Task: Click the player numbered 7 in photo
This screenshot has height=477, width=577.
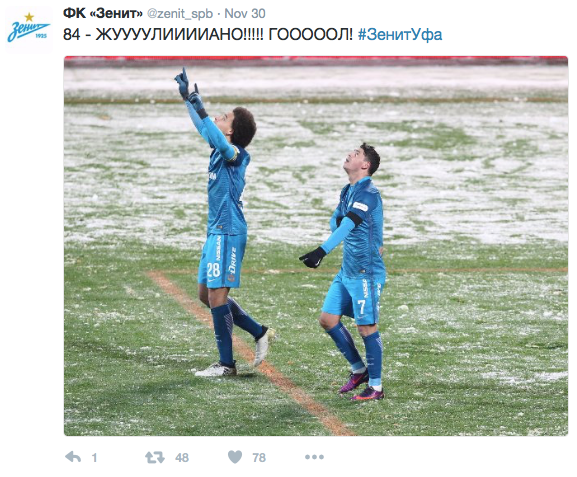Action: (x=350, y=272)
